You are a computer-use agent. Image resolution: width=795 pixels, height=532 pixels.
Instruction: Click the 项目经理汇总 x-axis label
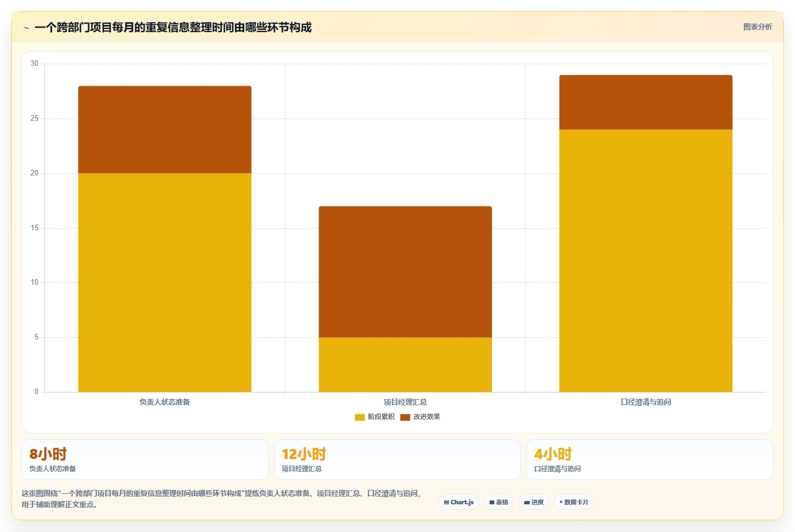pos(405,402)
